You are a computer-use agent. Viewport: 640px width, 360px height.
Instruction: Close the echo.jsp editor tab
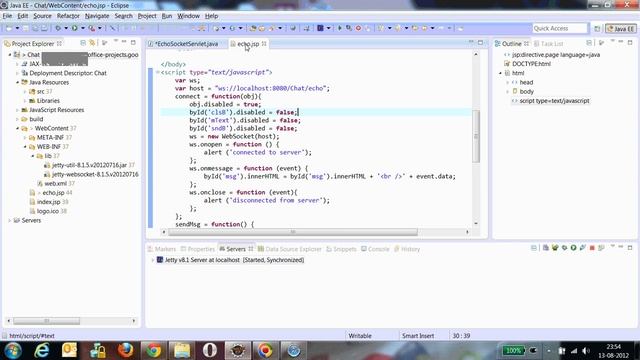(264, 44)
